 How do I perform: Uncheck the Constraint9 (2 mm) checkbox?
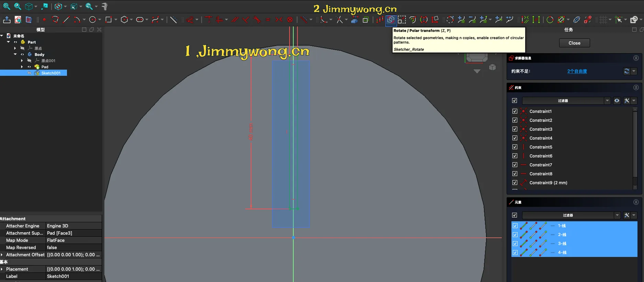[515, 183]
